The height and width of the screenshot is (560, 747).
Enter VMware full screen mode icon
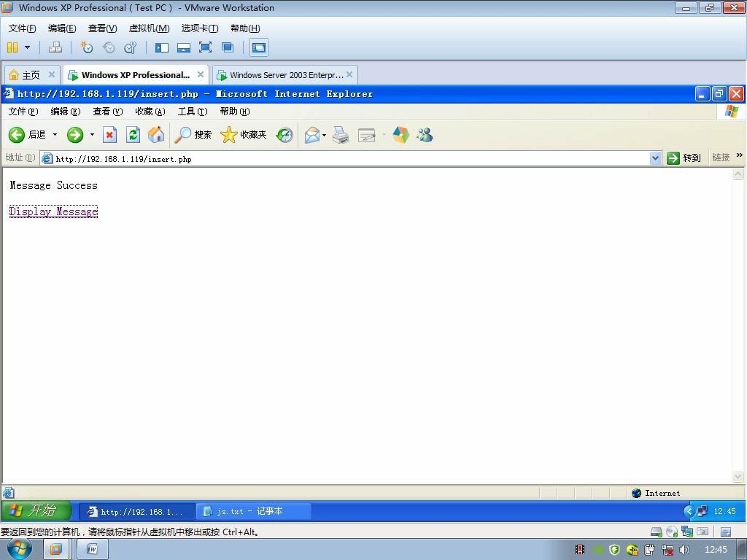tap(205, 47)
